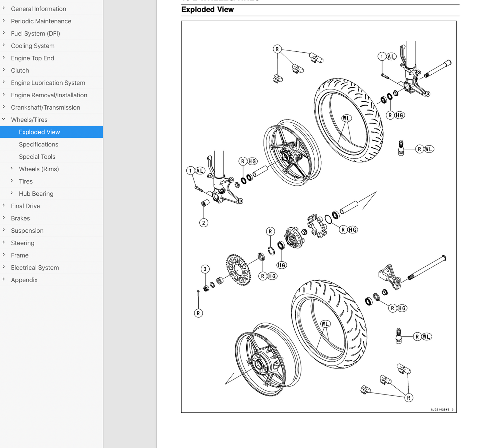495x448 pixels.
Task: Expand the Hub Bearing subsection chevron
Action: click(x=12, y=193)
